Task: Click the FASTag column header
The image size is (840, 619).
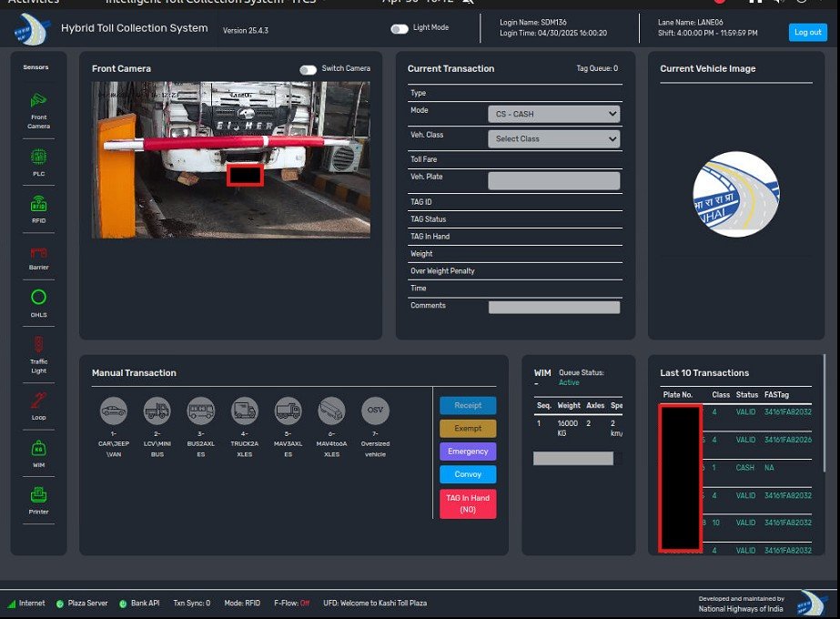Action: 776,395
